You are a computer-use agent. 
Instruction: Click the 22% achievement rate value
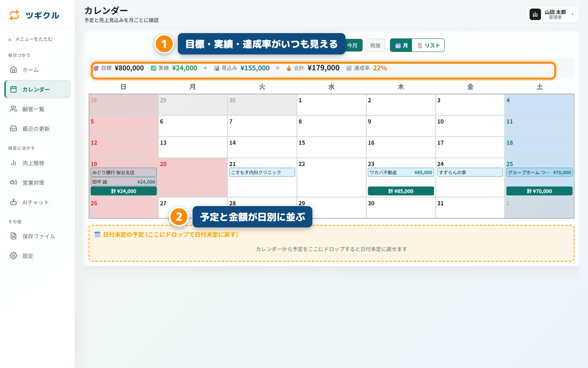pyautogui.click(x=380, y=68)
